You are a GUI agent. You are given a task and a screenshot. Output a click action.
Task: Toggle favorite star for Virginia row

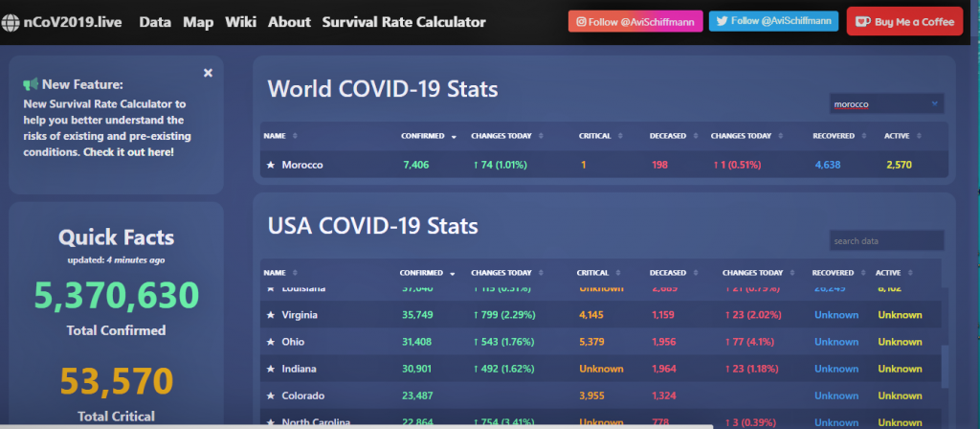271,315
